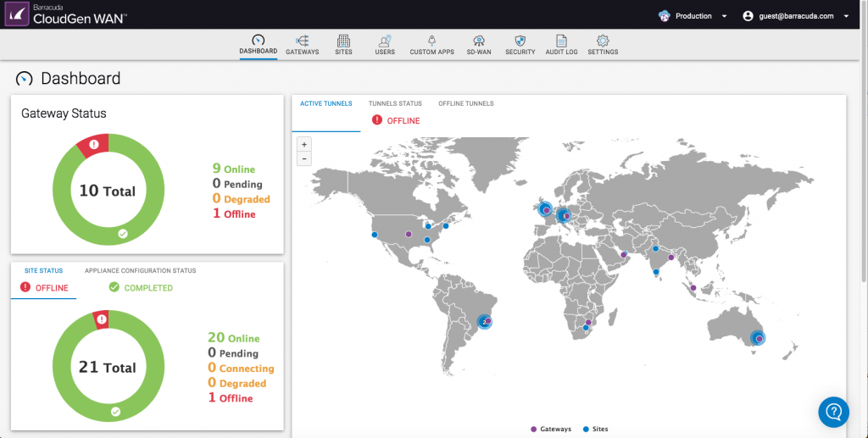The image size is (868, 438).
Task: Click the help chat bubble button
Action: pos(833,412)
